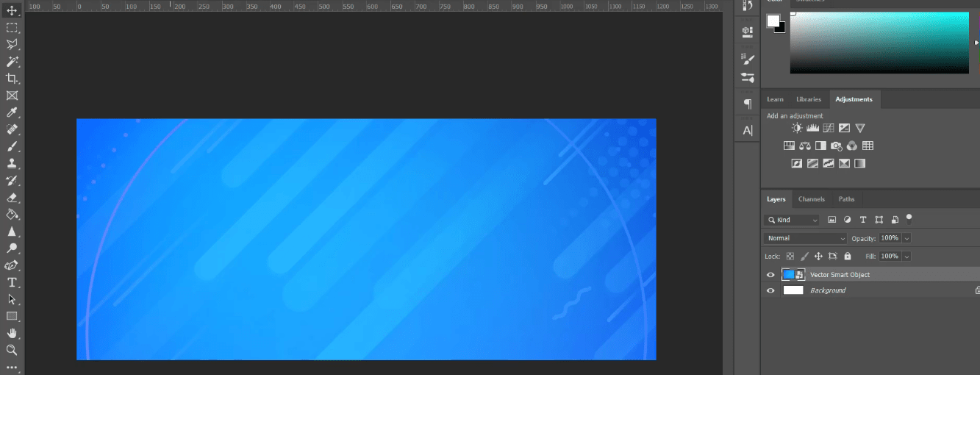Select the Horizontal Type tool
980x430 pixels.
click(x=12, y=282)
